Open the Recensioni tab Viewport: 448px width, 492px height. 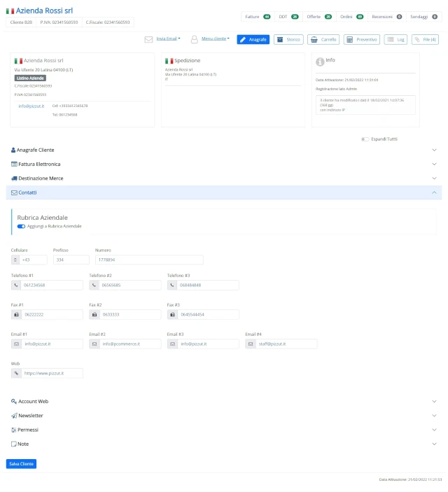(x=387, y=17)
